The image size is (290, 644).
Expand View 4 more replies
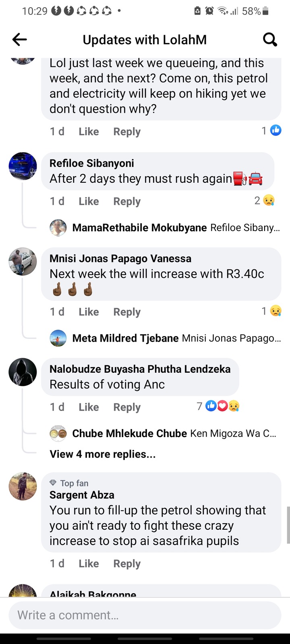(103, 454)
